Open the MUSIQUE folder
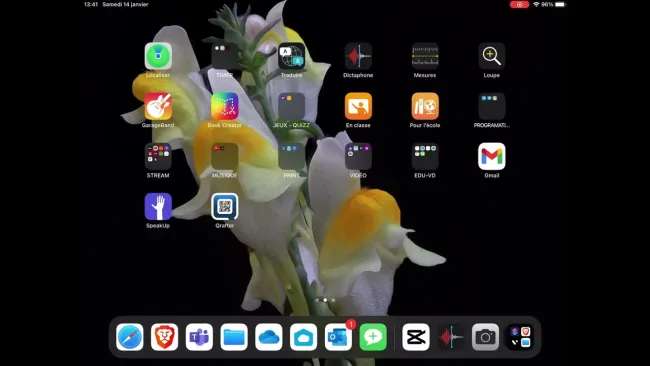The height and width of the screenshot is (366, 650). point(225,156)
